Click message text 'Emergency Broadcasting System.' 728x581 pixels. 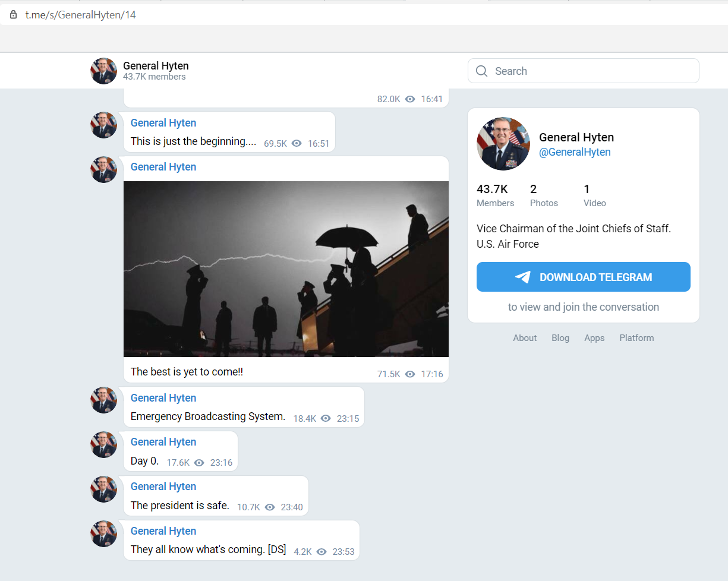pos(208,416)
